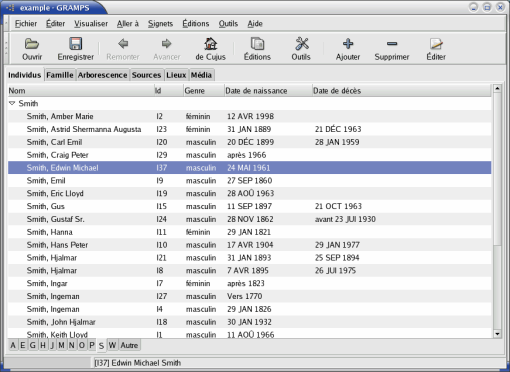Go to de Cujus home icon
Screen dimensions: 510x372
pyautogui.click(x=210, y=44)
